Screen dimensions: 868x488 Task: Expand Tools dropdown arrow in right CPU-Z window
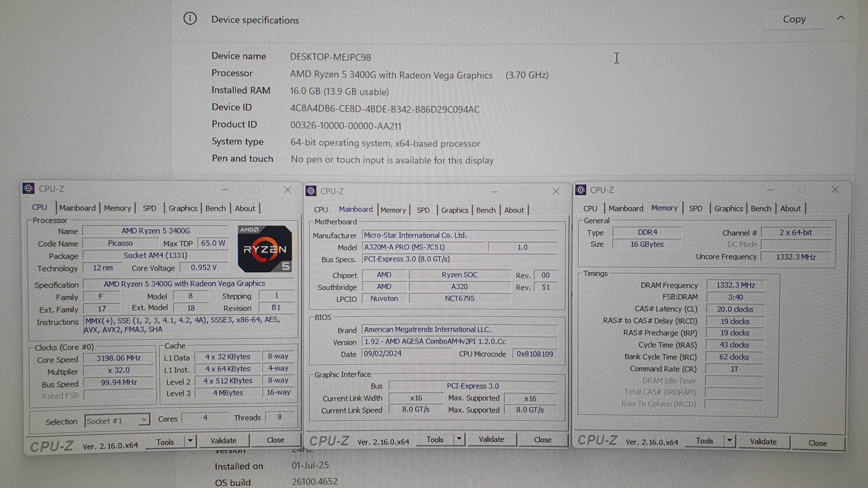pyautogui.click(x=730, y=441)
